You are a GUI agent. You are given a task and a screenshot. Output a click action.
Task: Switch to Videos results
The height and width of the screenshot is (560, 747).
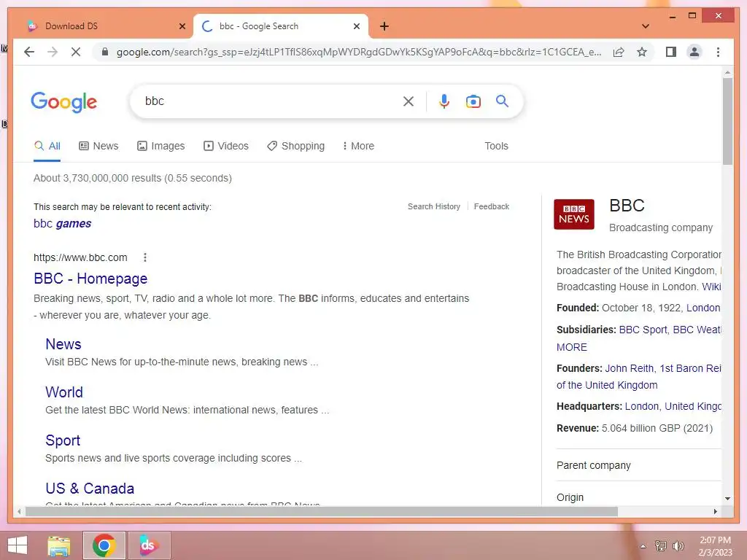click(226, 146)
